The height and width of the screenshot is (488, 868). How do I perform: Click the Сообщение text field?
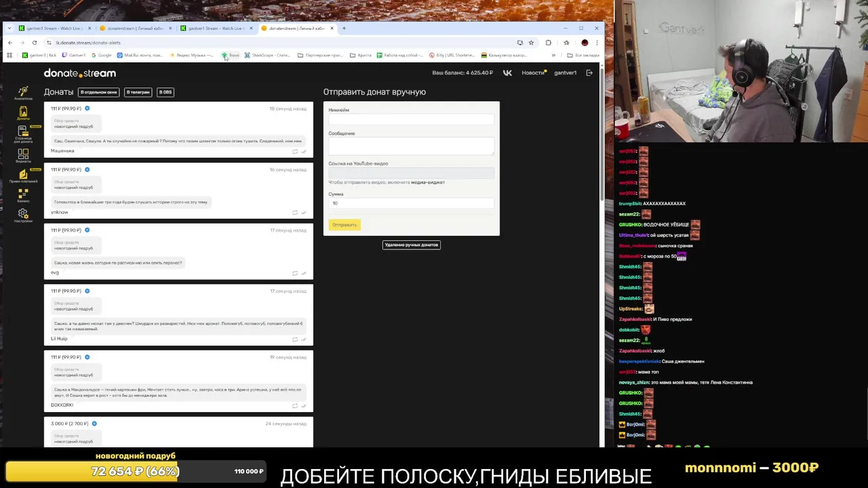point(411,146)
